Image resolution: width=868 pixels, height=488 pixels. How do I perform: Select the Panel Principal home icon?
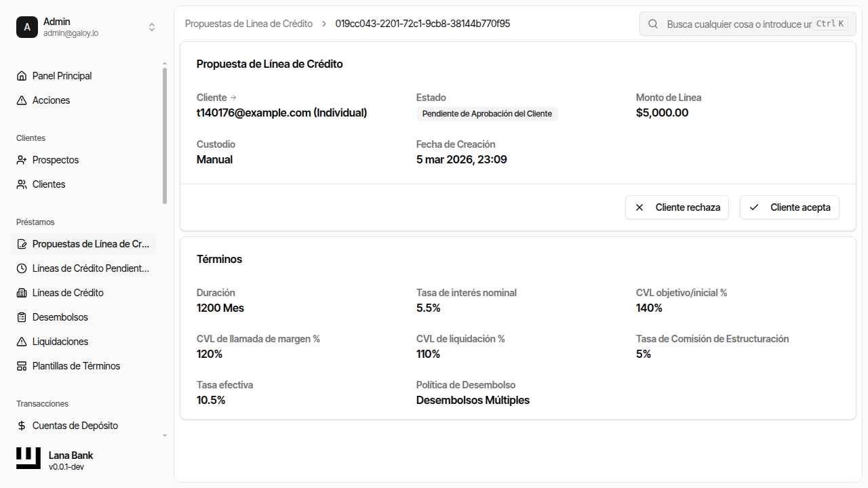(x=21, y=75)
